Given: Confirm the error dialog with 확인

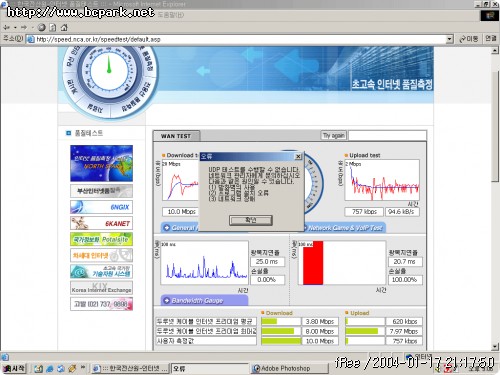Looking at the screenshot, I should (251, 220).
